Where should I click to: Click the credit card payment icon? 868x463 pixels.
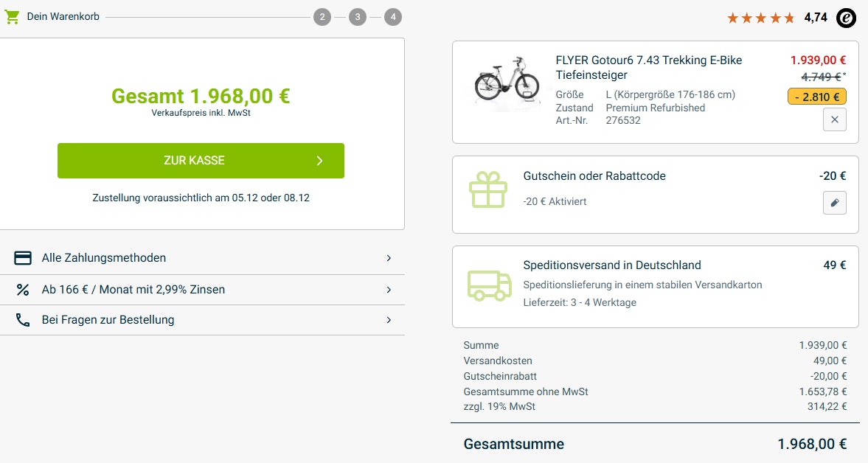[23, 258]
